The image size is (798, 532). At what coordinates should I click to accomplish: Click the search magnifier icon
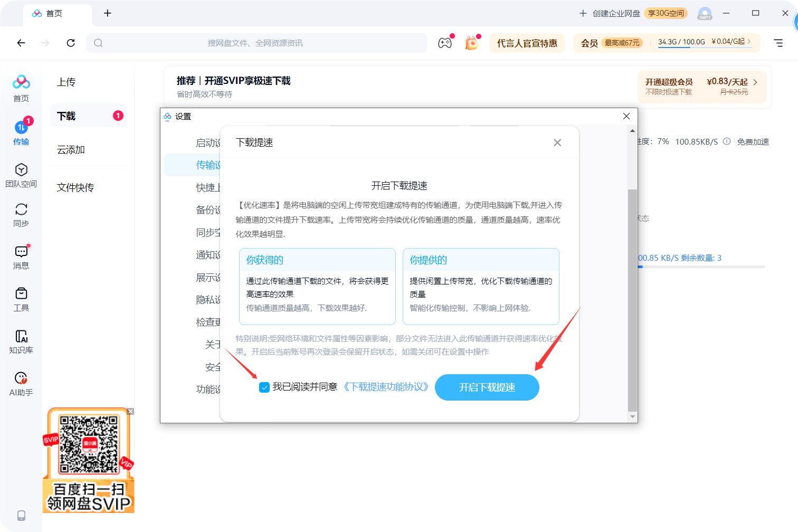point(98,43)
